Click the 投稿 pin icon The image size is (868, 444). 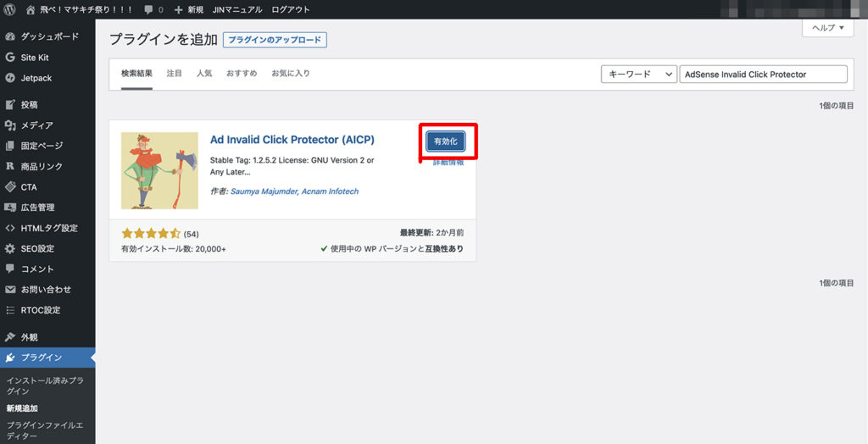[x=9, y=104]
